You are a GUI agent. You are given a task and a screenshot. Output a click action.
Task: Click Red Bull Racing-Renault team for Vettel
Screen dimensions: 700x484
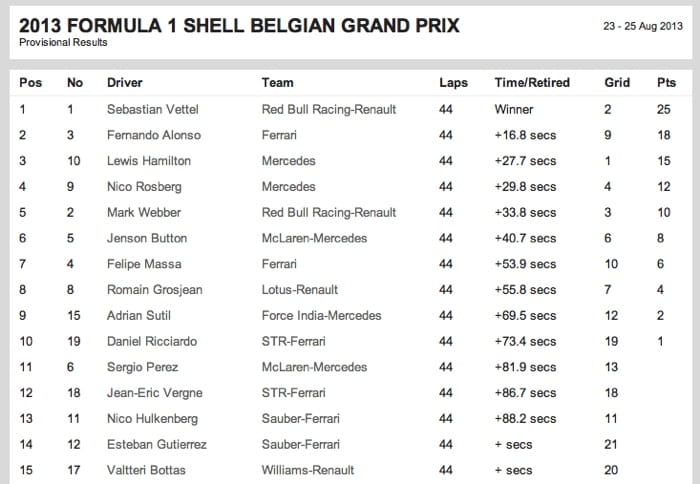(x=329, y=109)
